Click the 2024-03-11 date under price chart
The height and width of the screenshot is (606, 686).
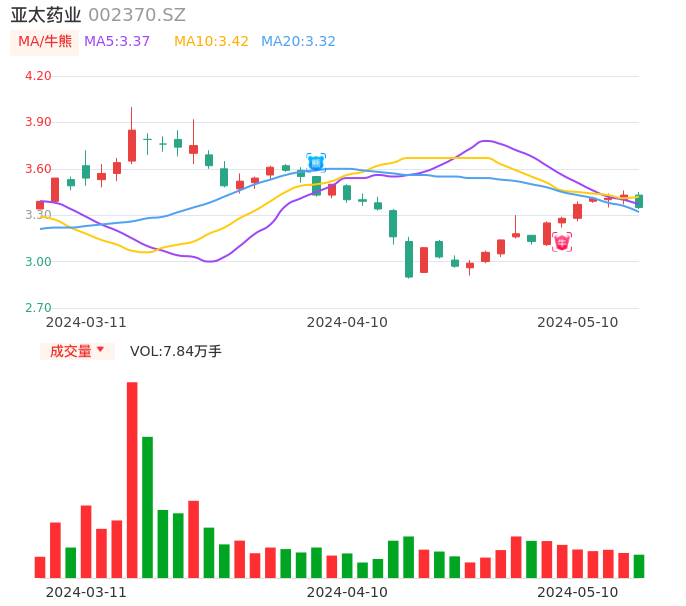click(86, 322)
